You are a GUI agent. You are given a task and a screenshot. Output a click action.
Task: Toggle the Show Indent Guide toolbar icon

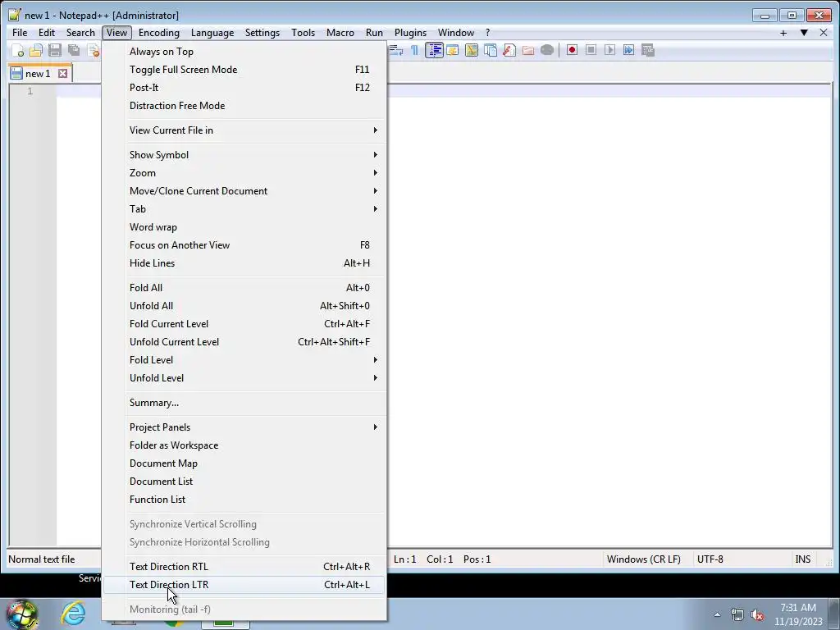[x=434, y=50]
